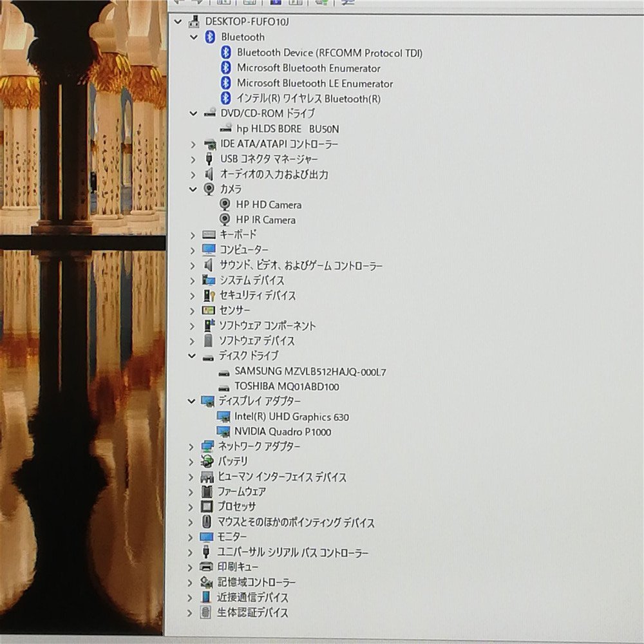Click the システム デバイス icon
Image resolution: width=644 pixels, height=644 pixels.
pyautogui.click(x=209, y=281)
